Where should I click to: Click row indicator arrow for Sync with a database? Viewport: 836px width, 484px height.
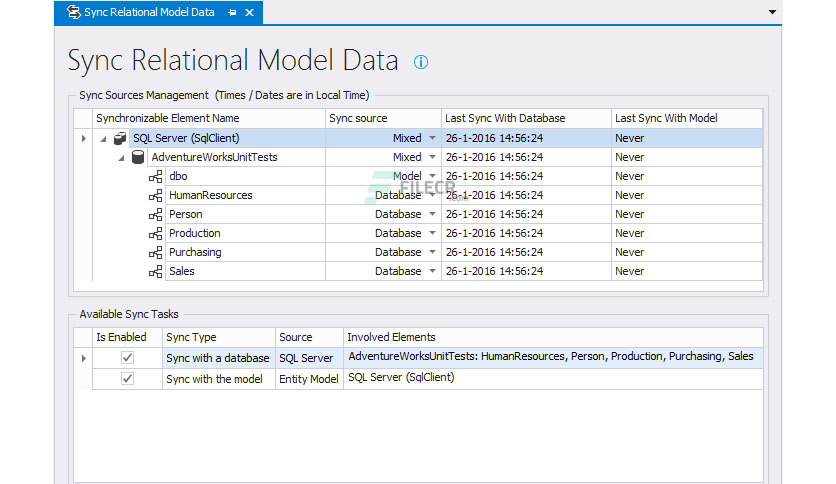point(83,358)
